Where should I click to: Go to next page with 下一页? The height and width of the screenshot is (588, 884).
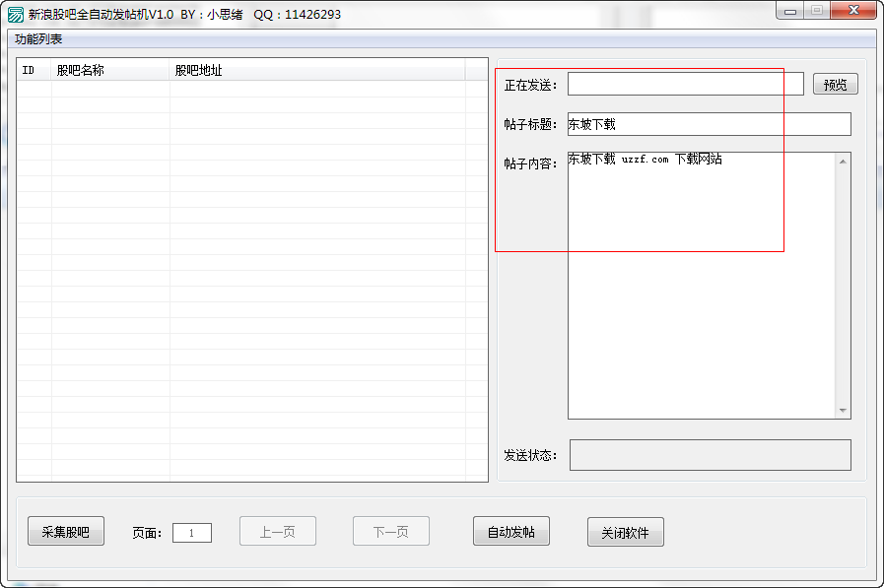pos(390,531)
